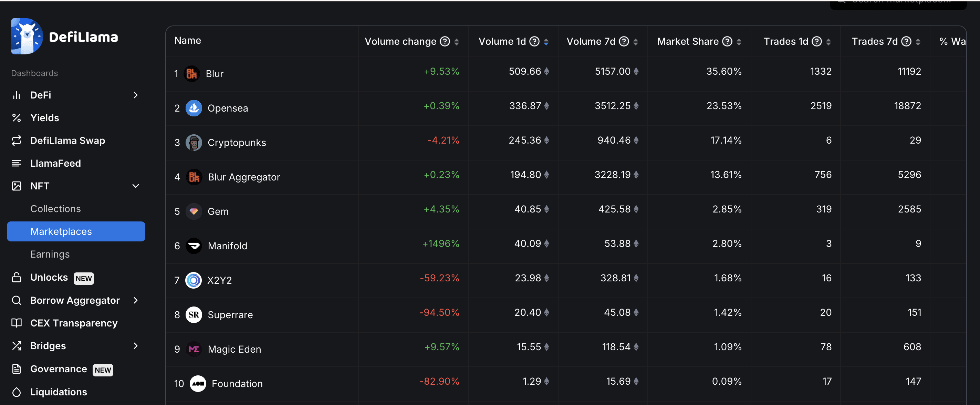Click the partially visible % Wa column header
Viewport: 980px width, 405px height.
952,41
